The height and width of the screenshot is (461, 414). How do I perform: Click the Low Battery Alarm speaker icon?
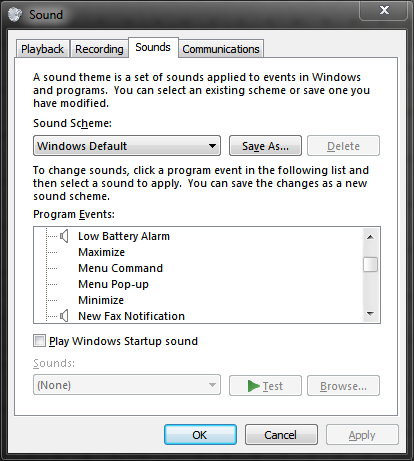click(64, 236)
